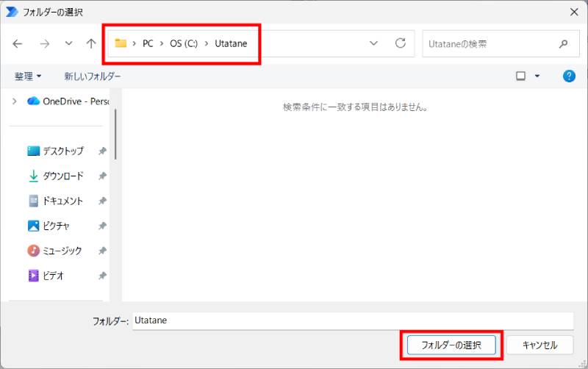Open デスクトップ in the sidebar
The image size is (588, 369).
pos(56,151)
